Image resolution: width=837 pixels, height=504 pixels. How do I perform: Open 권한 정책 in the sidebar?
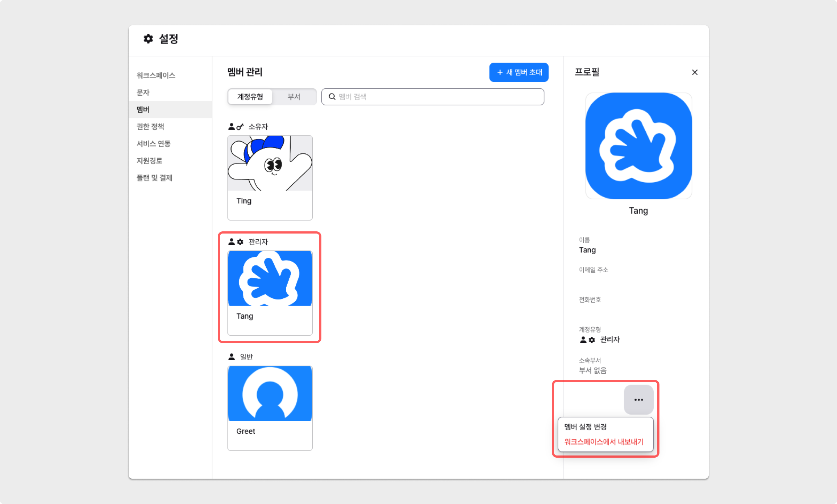[150, 127]
